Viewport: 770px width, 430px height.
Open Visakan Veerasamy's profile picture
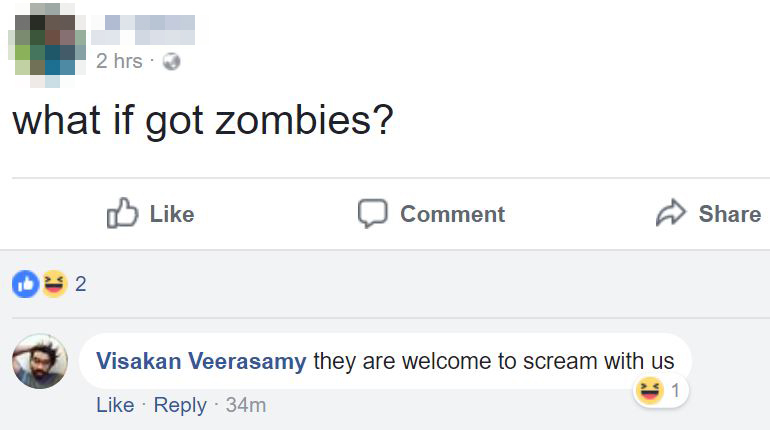click(40, 361)
